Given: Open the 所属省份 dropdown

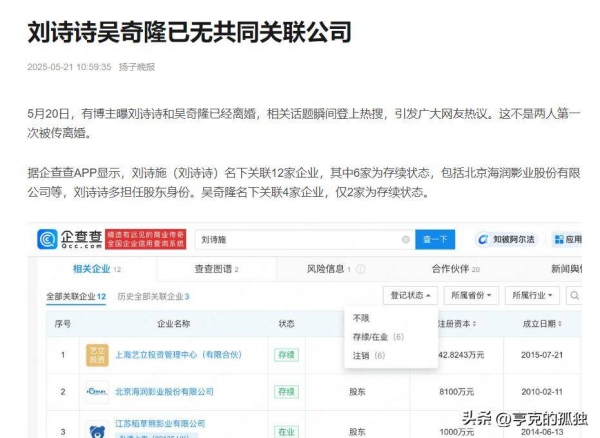Looking at the screenshot, I should pyautogui.click(x=471, y=295).
